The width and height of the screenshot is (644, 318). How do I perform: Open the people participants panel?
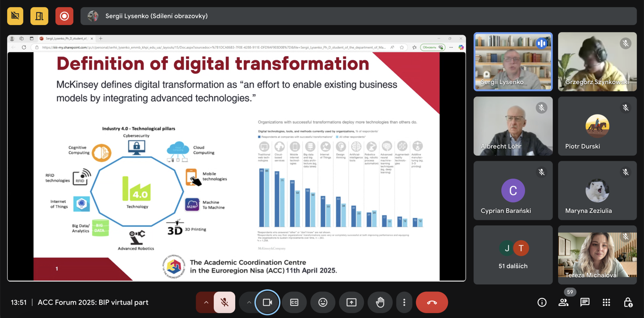coord(563,302)
